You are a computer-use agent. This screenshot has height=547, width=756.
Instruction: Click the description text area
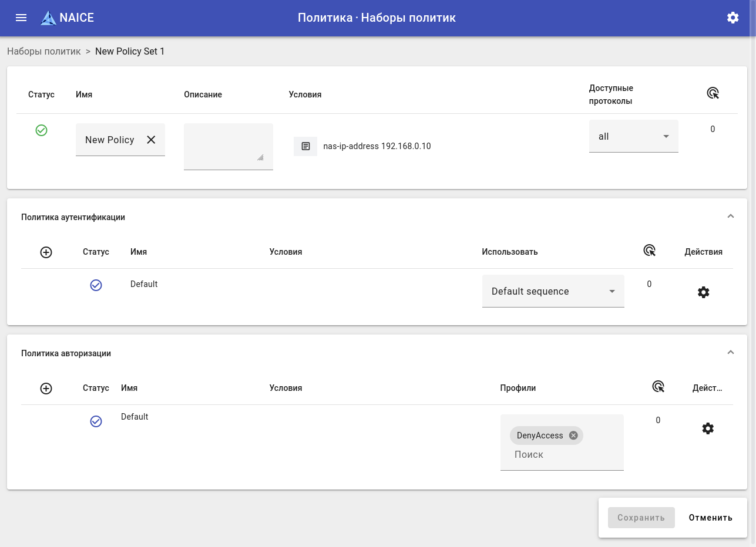click(x=228, y=146)
